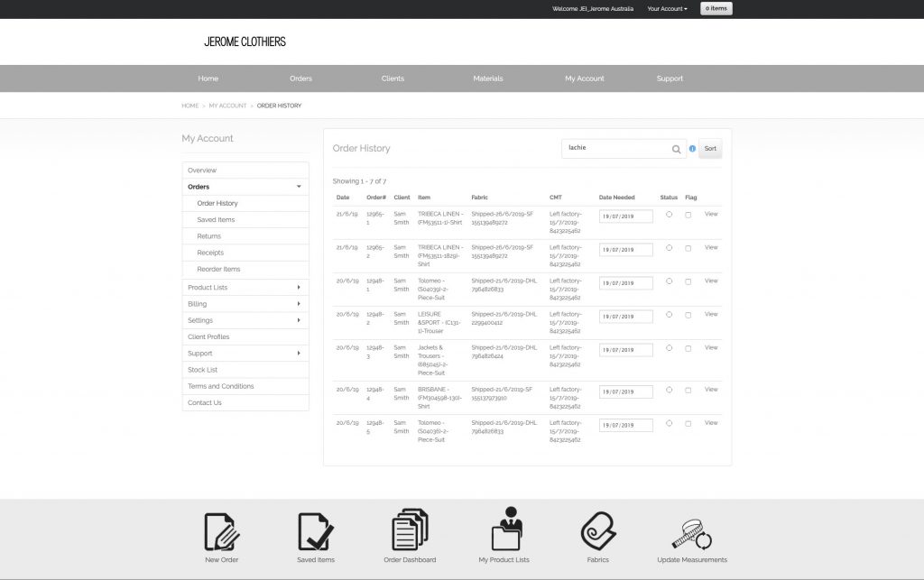Viewport: 924px width, 580px height.
Task: Click the Fabrics roll icon
Action: [597, 531]
